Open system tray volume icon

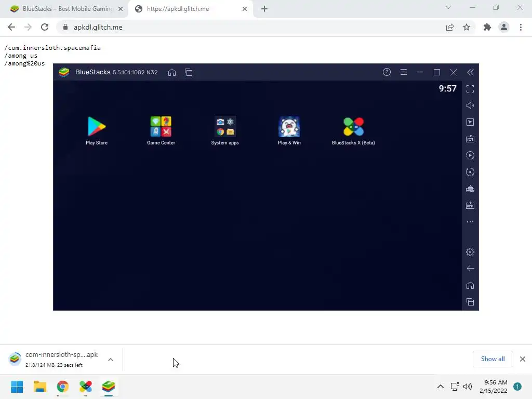[468, 387]
